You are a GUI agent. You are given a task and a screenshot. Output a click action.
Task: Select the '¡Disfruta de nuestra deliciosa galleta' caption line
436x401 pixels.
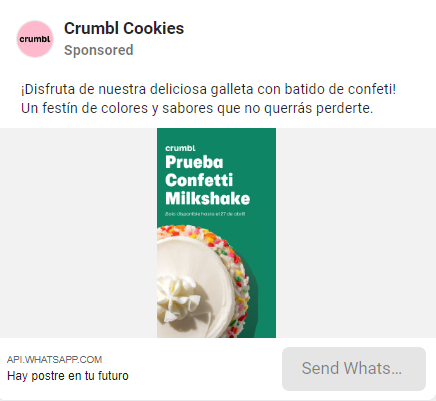click(209, 89)
